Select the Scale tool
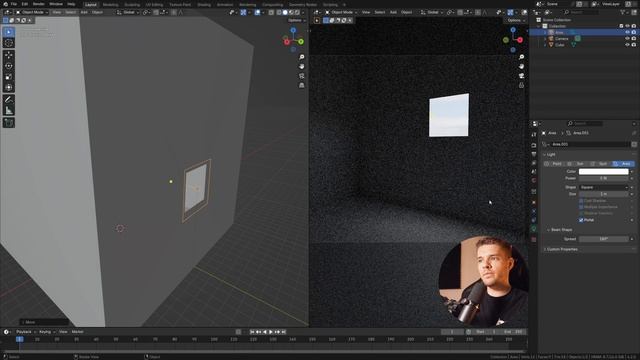 [x=9, y=77]
